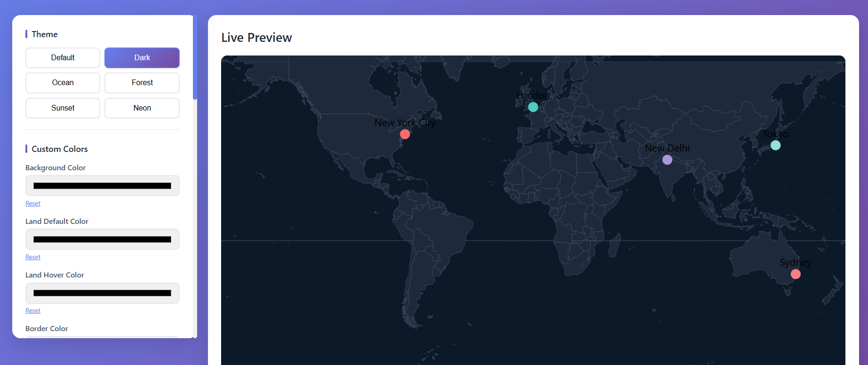Apply the Ocean theme
Screen dimensions: 868x365
click(x=63, y=83)
